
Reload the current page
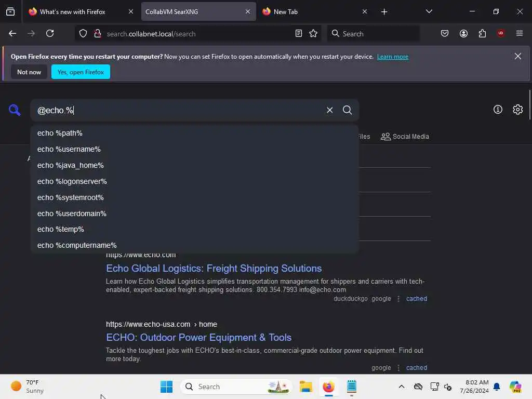[x=50, y=33]
